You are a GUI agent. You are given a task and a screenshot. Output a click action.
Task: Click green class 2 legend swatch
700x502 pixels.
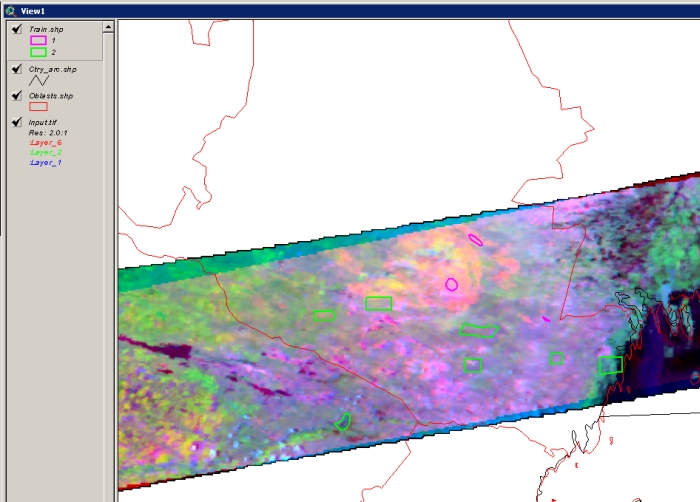(38, 52)
